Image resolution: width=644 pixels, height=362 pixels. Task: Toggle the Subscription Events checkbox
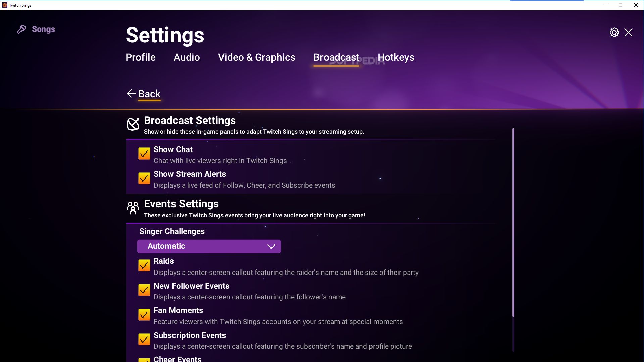click(x=144, y=339)
